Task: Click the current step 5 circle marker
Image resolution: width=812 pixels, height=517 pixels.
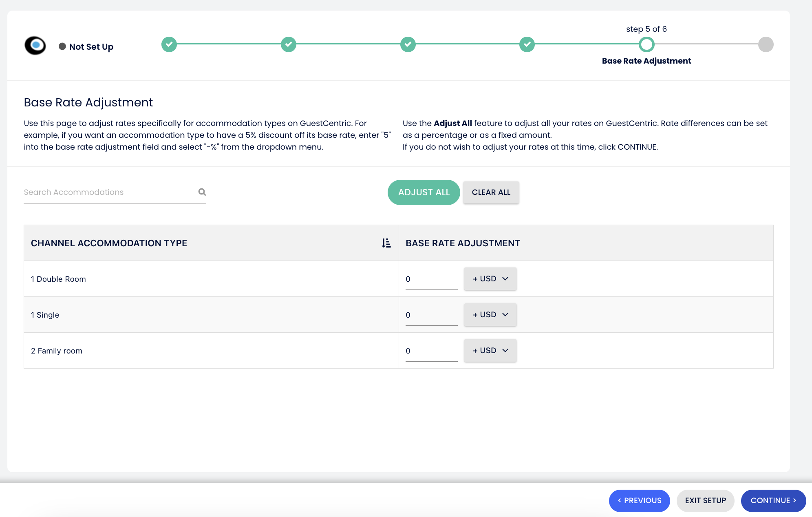Action: click(646, 44)
